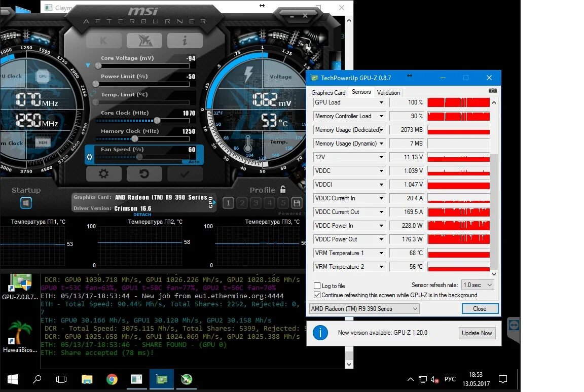The height and width of the screenshot is (392, 584).
Task: Click the Core Clock slider handle
Action: (157, 120)
